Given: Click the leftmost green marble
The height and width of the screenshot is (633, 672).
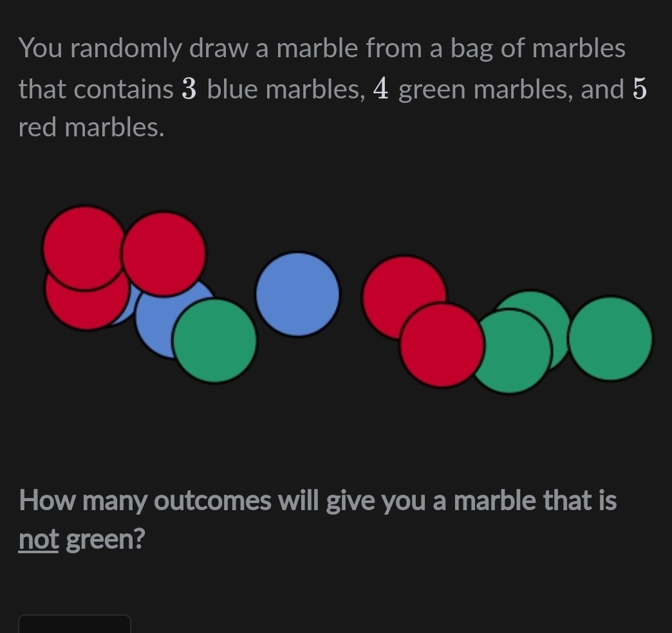Looking at the screenshot, I should coord(215,341).
